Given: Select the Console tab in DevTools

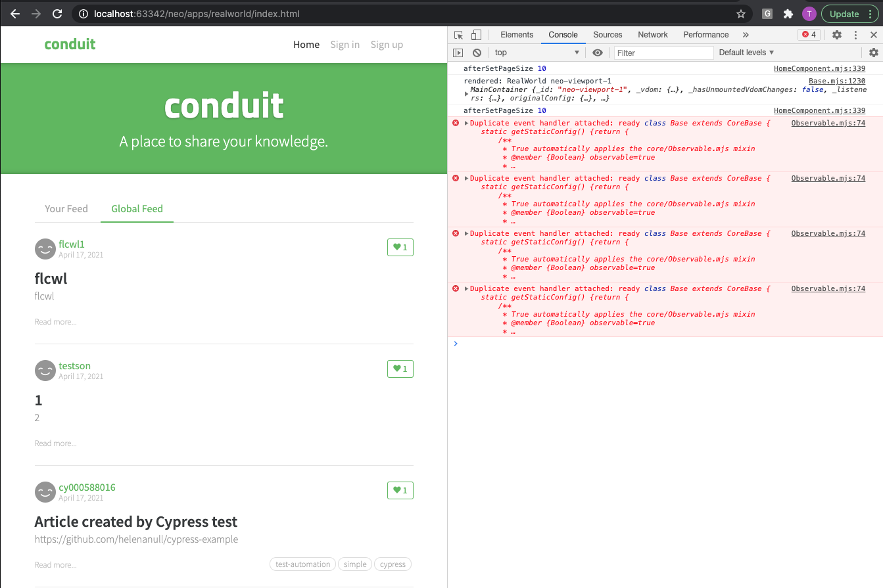Looking at the screenshot, I should 563,35.
